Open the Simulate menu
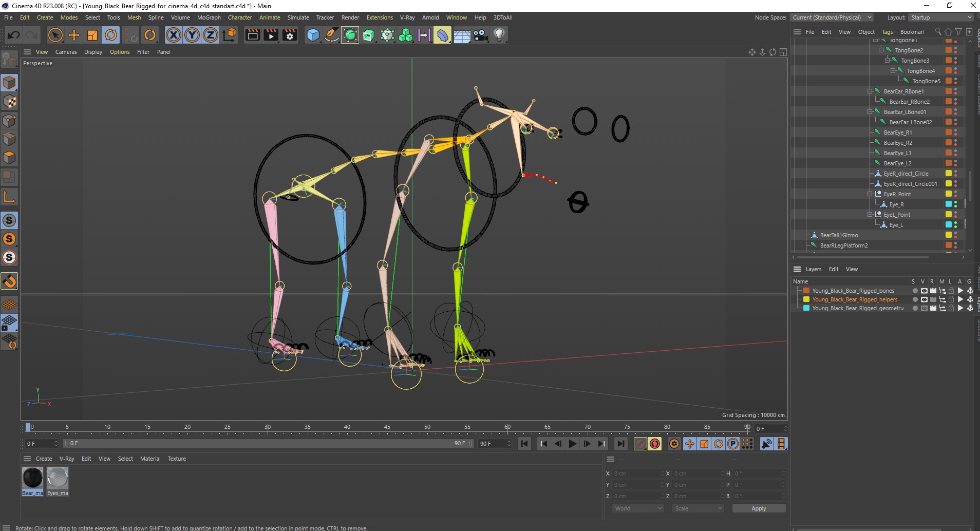The height and width of the screenshot is (531, 980). [298, 17]
